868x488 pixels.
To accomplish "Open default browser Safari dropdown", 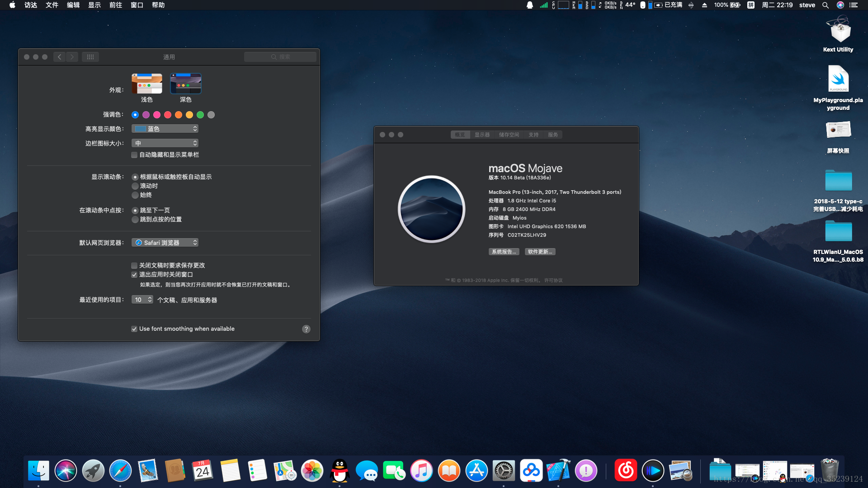I will coord(165,243).
